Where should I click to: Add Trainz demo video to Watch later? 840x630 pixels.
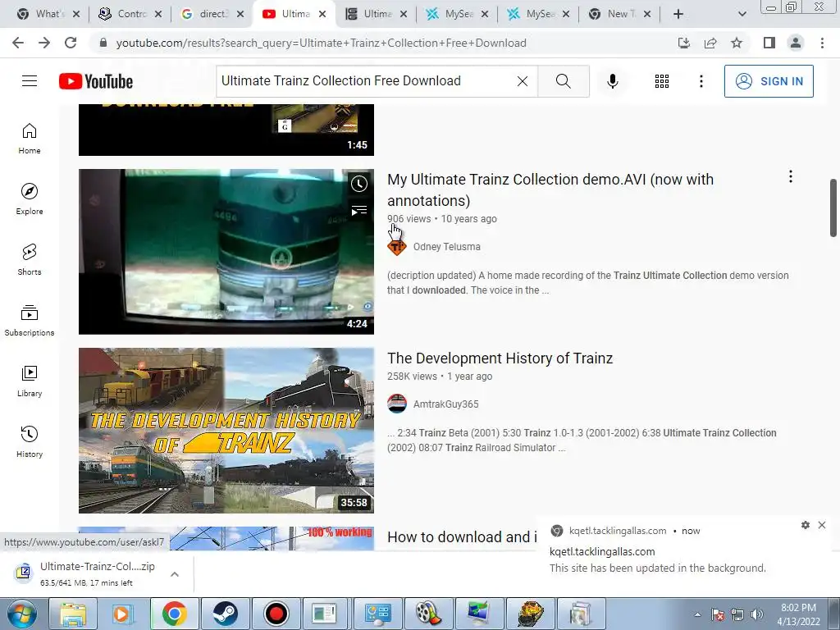(359, 184)
